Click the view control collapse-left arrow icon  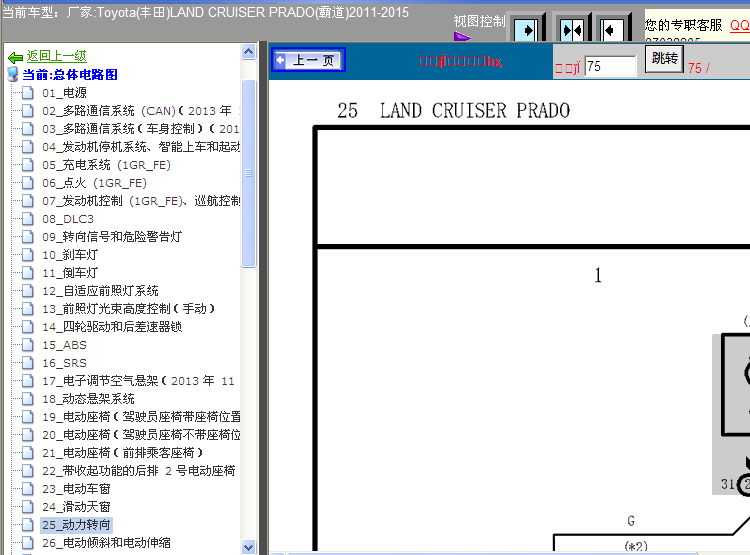(x=612, y=31)
